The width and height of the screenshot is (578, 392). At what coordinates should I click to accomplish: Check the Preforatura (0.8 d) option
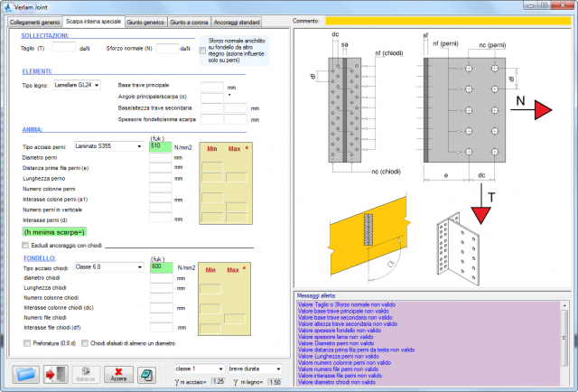pyautogui.click(x=25, y=342)
